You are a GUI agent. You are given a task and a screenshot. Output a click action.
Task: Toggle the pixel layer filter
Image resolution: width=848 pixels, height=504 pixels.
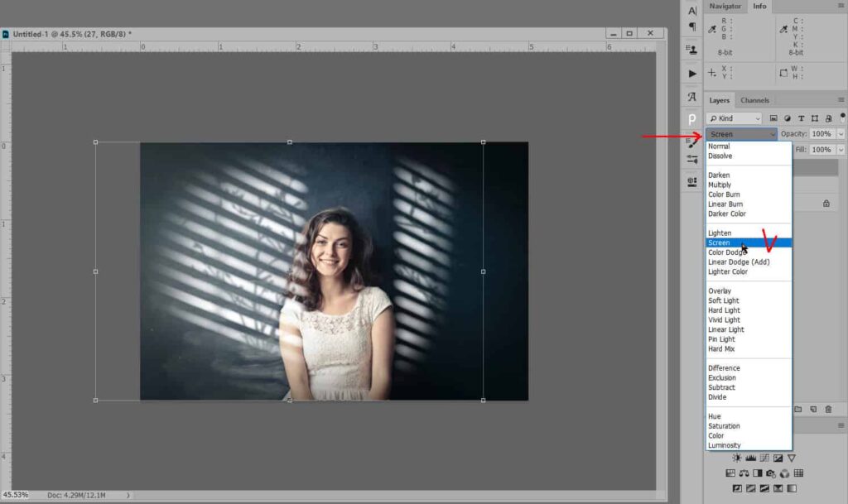(773, 118)
